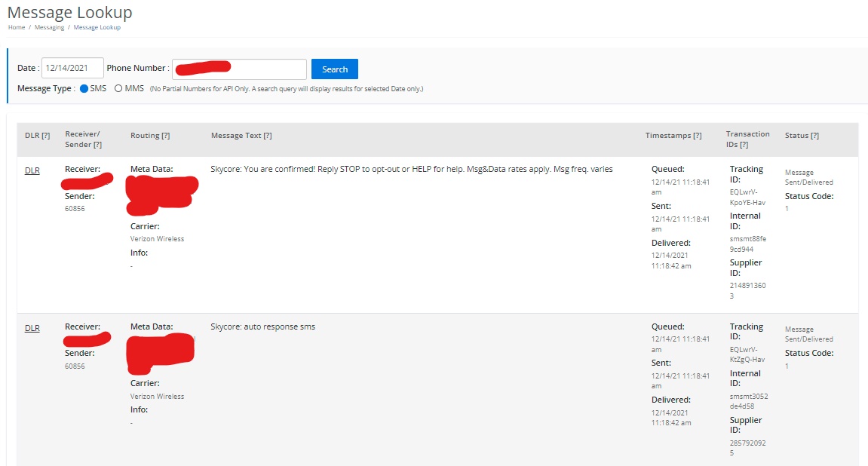Image resolution: width=868 pixels, height=466 pixels.
Task: Open the DLR link for the auto response message
Action: click(x=32, y=328)
